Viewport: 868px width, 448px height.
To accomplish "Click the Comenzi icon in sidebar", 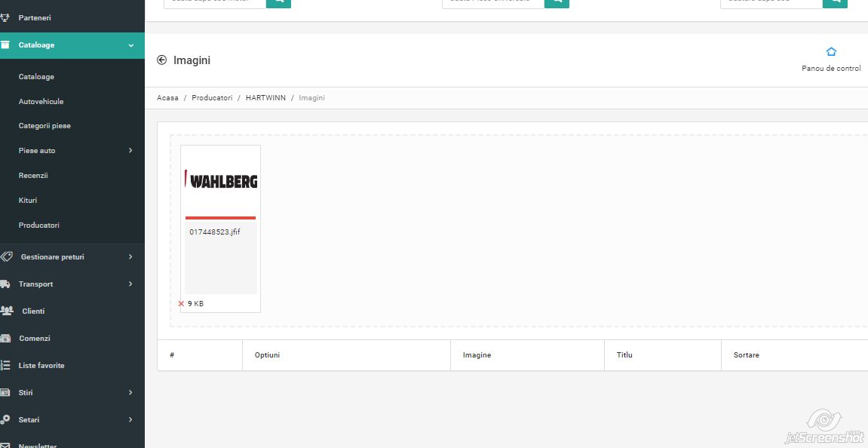I will 5,338.
